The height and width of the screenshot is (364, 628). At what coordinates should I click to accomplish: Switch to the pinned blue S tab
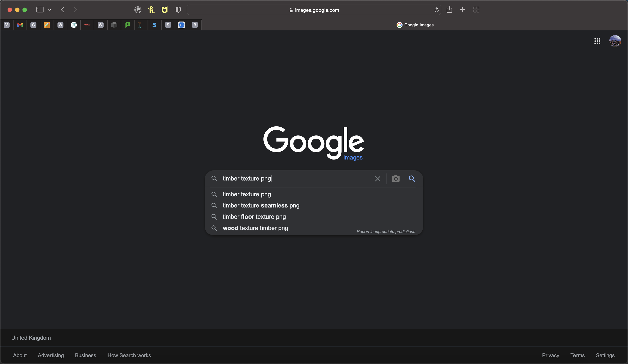click(154, 25)
